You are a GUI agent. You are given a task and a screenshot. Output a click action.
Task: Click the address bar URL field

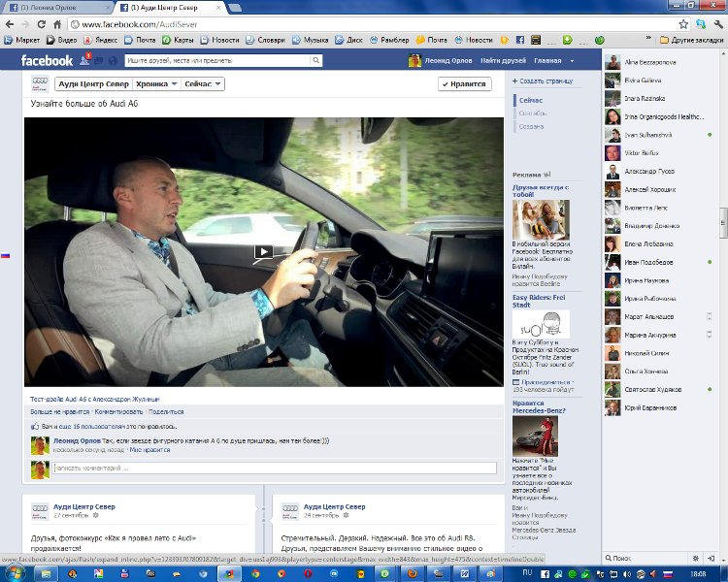click(x=372, y=24)
